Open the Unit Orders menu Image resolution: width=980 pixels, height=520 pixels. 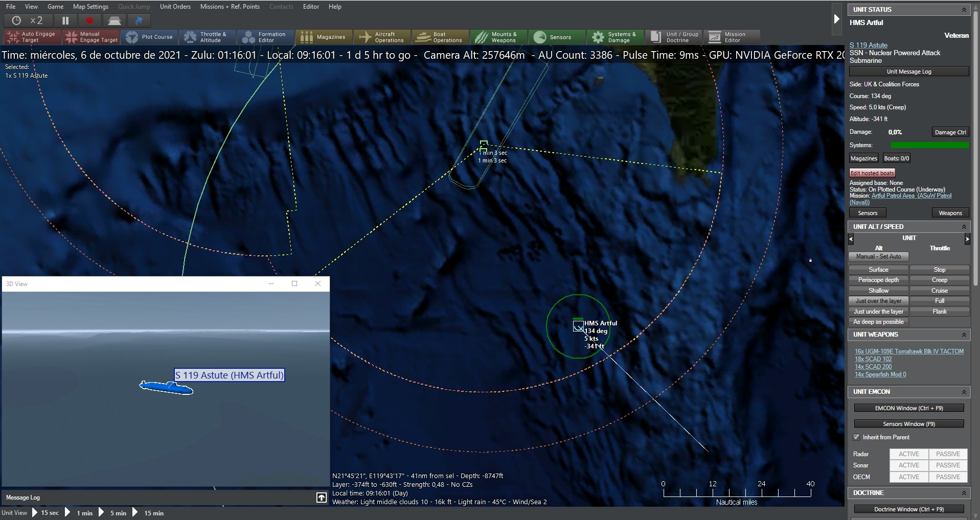[x=175, y=7]
